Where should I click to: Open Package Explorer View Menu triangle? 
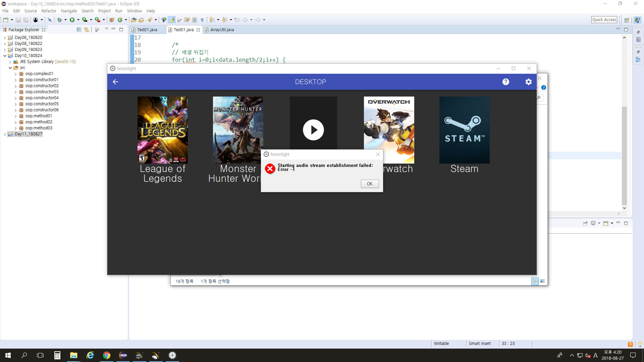[x=107, y=29]
